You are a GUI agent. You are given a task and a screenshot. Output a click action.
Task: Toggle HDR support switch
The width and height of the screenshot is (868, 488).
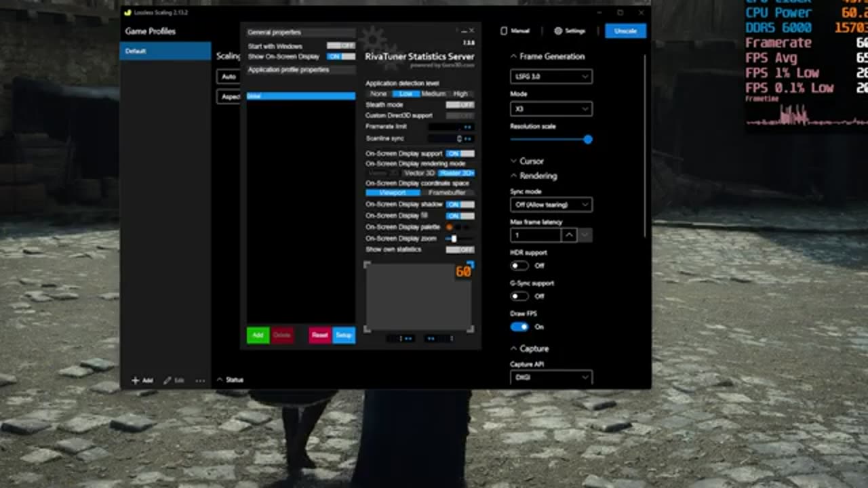point(519,266)
